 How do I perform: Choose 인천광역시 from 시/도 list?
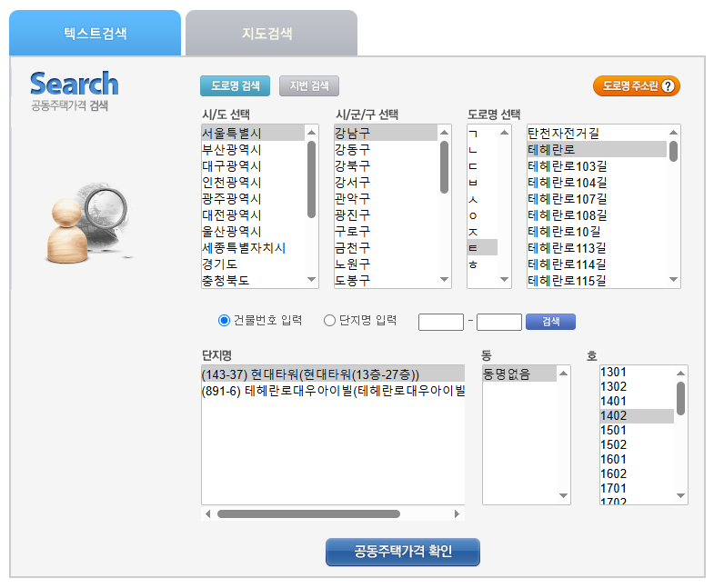pyautogui.click(x=253, y=182)
